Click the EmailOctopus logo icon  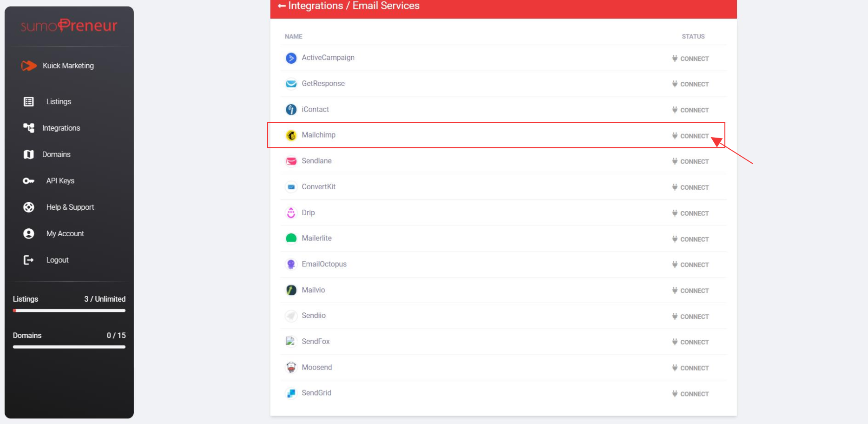pyautogui.click(x=291, y=265)
